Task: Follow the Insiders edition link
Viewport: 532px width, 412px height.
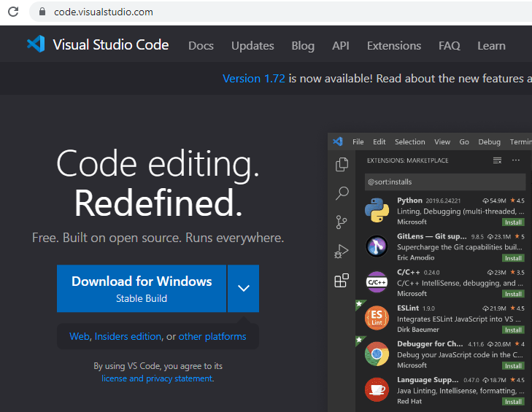Action: (128, 336)
